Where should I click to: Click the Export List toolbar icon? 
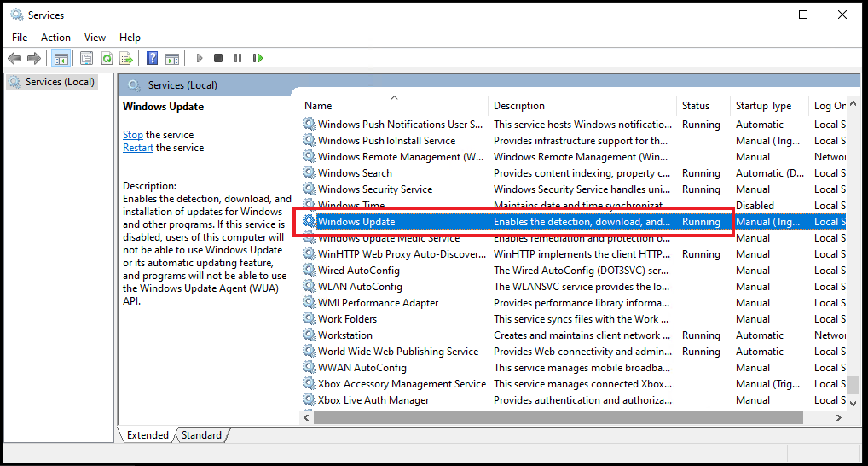pyautogui.click(x=126, y=58)
